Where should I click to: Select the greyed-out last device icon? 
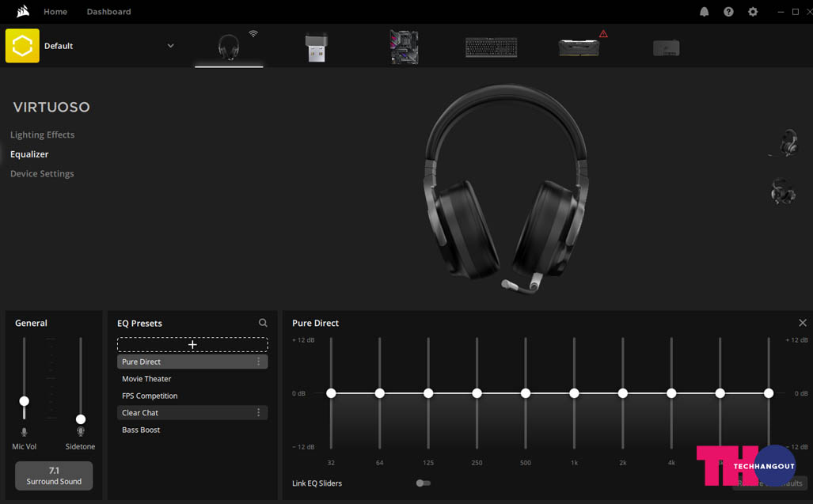pyautogui.click(x=667, y=47)
